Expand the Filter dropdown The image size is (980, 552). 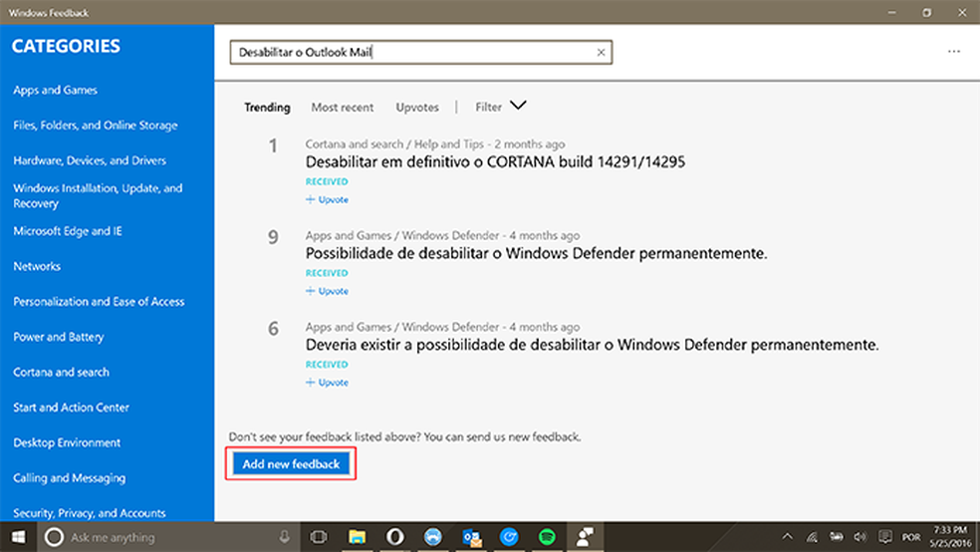click(x=501, y=107)
